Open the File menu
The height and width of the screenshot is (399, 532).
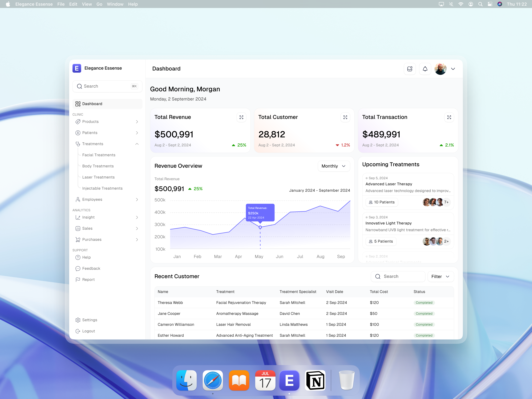coord(61,4)
